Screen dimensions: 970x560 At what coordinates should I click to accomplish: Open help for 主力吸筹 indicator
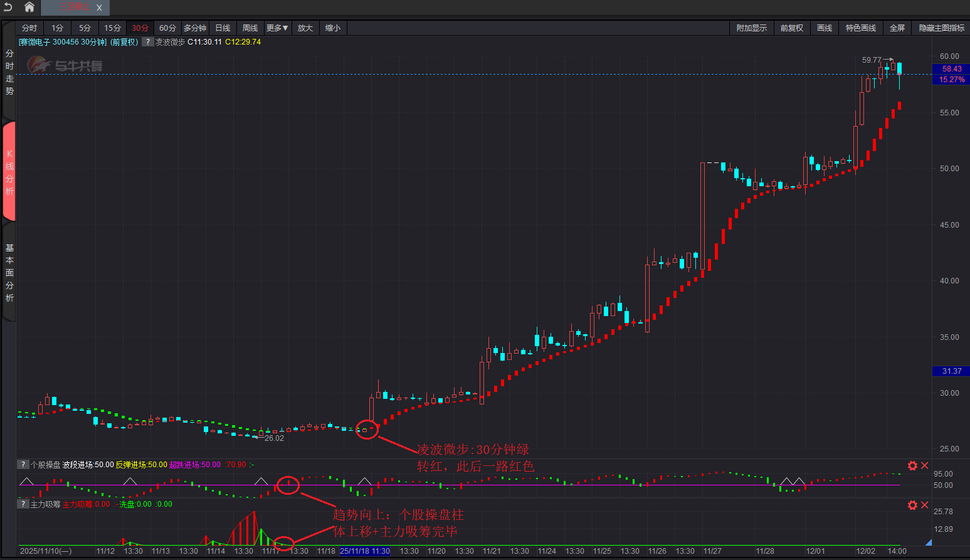(x=23, y=504)
